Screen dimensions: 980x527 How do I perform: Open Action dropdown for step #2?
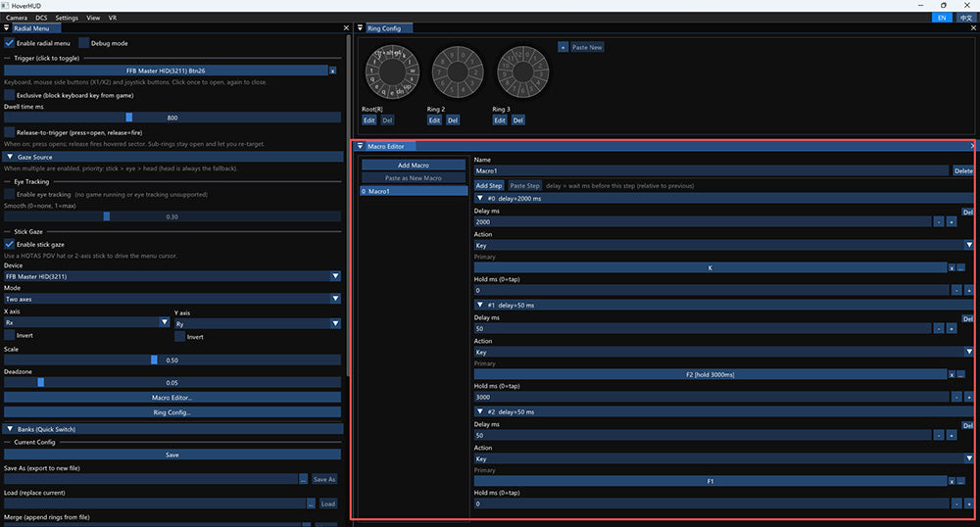723,458
